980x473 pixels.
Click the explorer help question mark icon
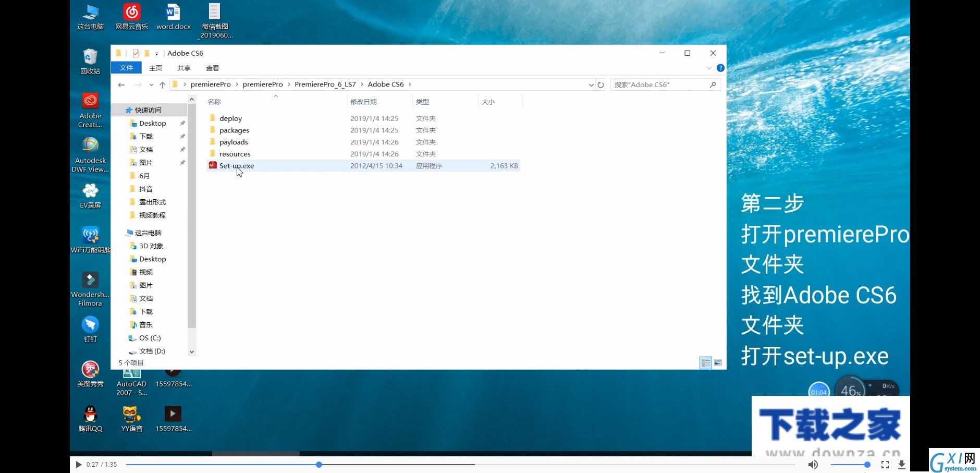pos(720,68)
